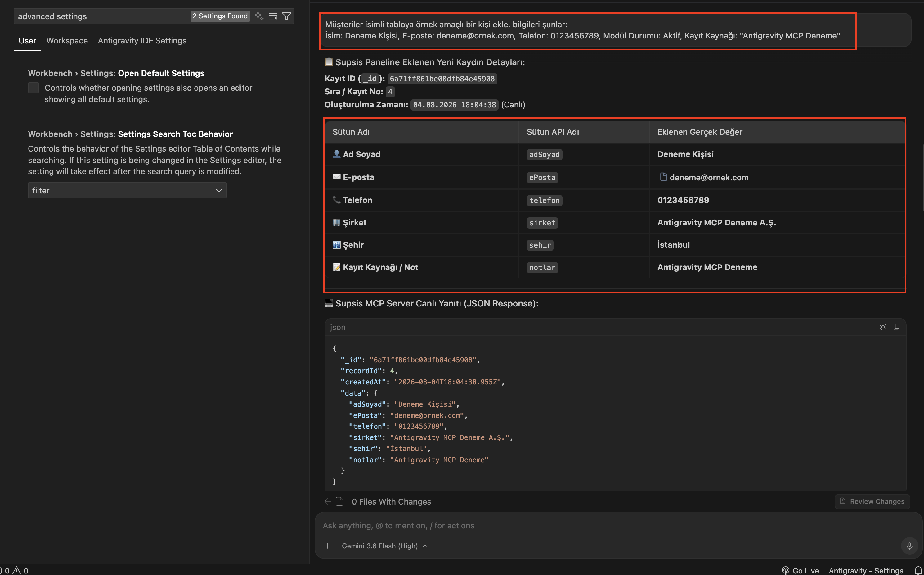
Task: Click the notlar API name cell
Action: pyautogui.click(x=542, y=268)
